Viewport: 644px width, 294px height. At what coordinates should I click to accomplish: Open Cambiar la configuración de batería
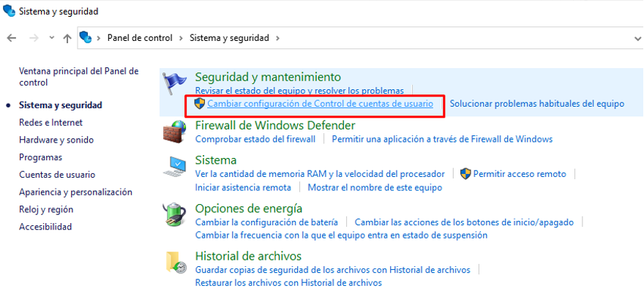point(266,222)
